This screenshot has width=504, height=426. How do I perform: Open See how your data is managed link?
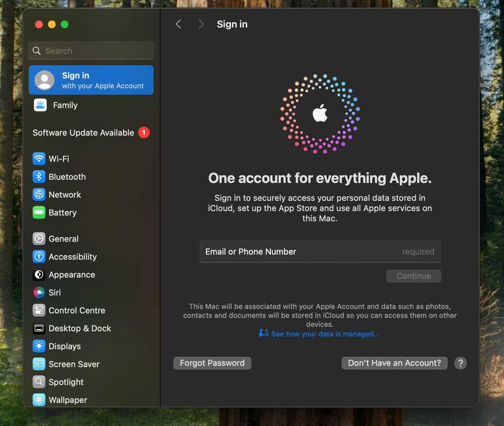325,334
